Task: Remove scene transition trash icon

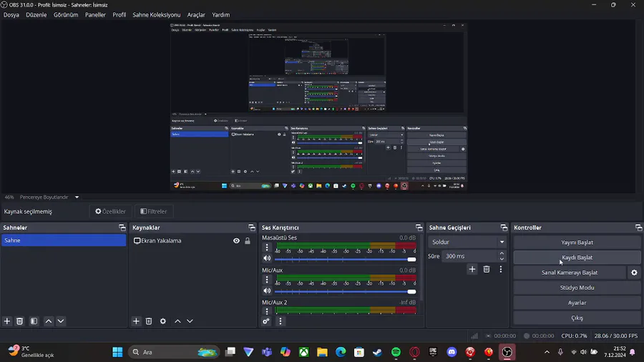Action: point(487,269)
